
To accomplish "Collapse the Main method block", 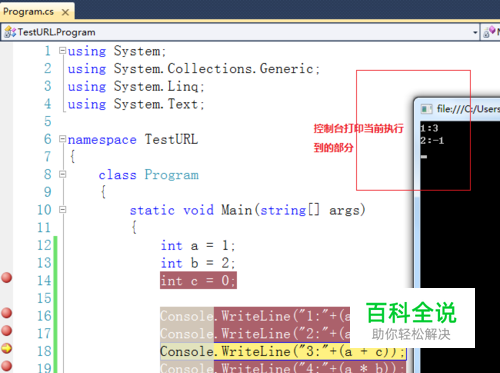I will 62,209.
